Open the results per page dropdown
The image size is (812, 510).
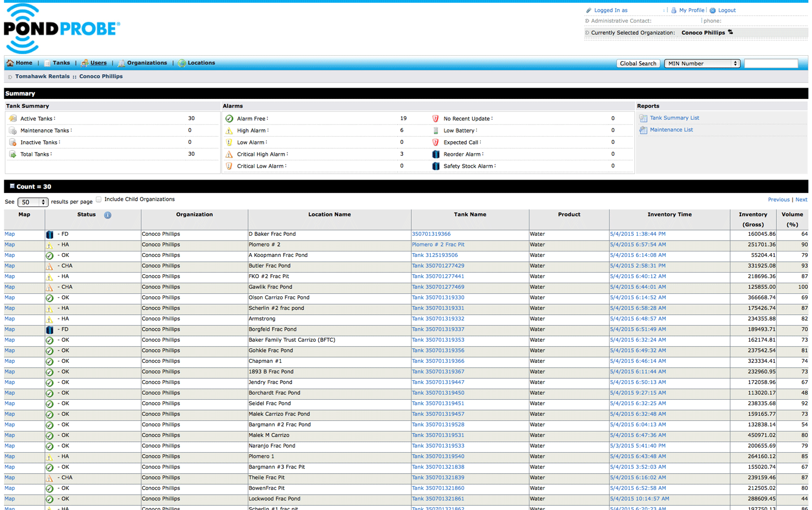click(32, 202)
